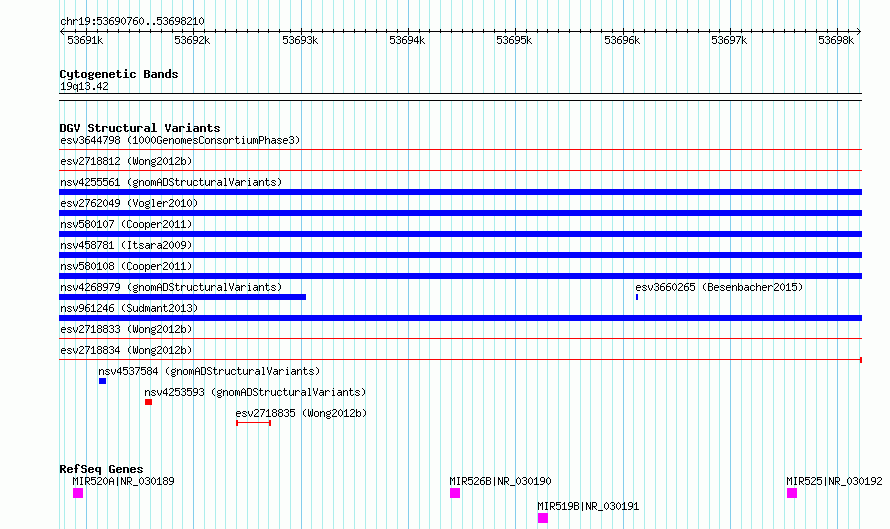The image size is (890, 529).
Task: Open the esv3644798 (1000GenomesConsortiumPhase3) label
Action: (x=180, y=140)
